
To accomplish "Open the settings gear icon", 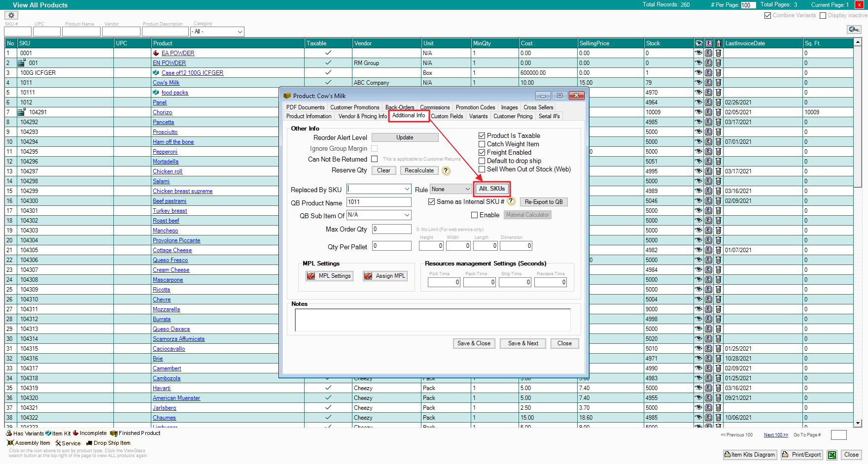I will 11,15.
